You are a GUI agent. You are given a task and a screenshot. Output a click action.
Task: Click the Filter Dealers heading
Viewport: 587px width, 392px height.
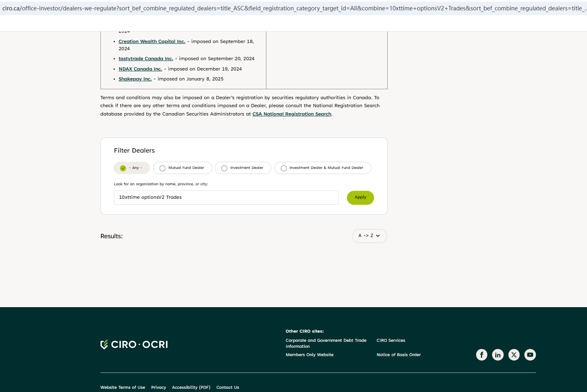(x=134, y=151)
